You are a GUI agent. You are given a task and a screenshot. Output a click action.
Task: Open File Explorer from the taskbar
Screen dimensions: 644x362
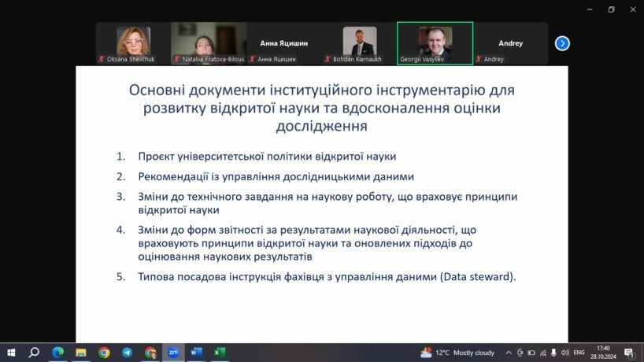[x=80, y=353]
